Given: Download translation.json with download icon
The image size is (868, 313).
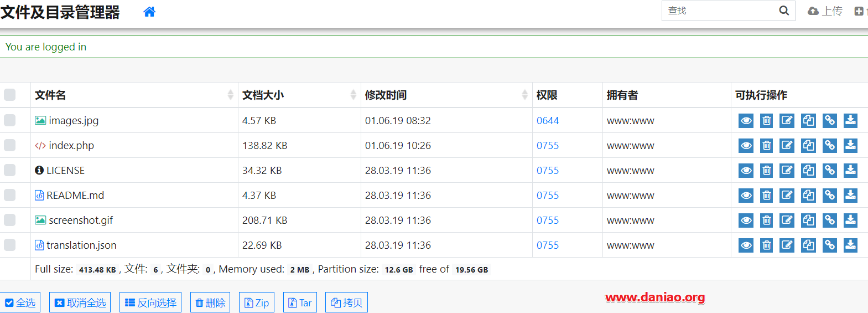Looking at the screenshot, I should [x=850, y=245].
